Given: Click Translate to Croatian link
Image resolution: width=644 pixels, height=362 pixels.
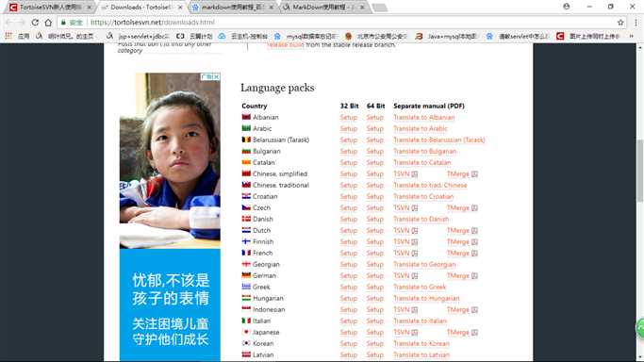Looking at the screenshot, I should click(x=423, y=197).
